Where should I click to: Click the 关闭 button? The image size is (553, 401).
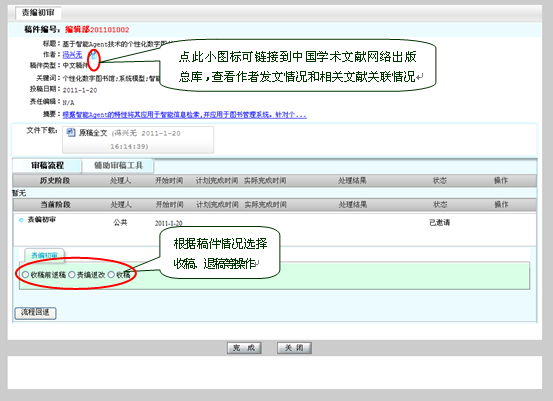(294, 348)
